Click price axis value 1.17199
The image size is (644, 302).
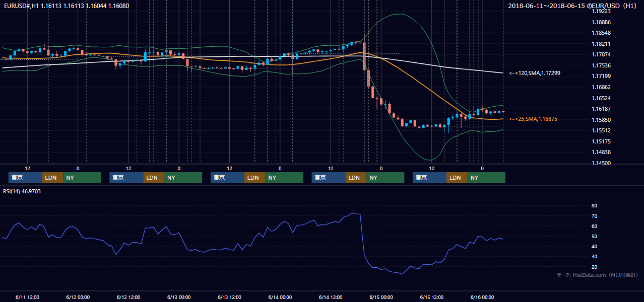pos(601,76)
